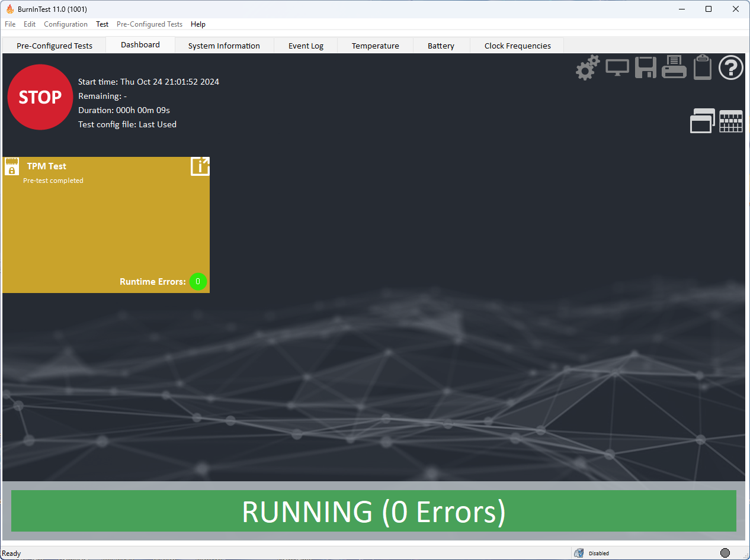
Task: Click the status bar Disabled icon
Action: point(579,553)
